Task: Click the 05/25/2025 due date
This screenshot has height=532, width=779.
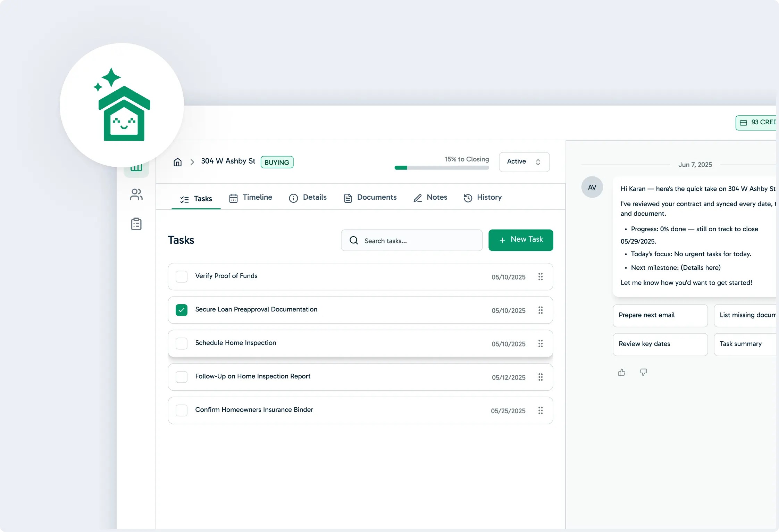Action: 508,411
